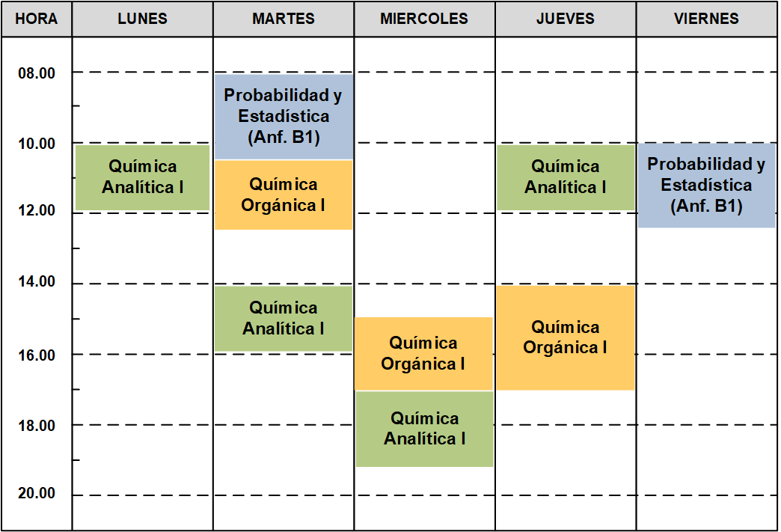
Task: Click the 14.00 time label
Action: [37, 281]
